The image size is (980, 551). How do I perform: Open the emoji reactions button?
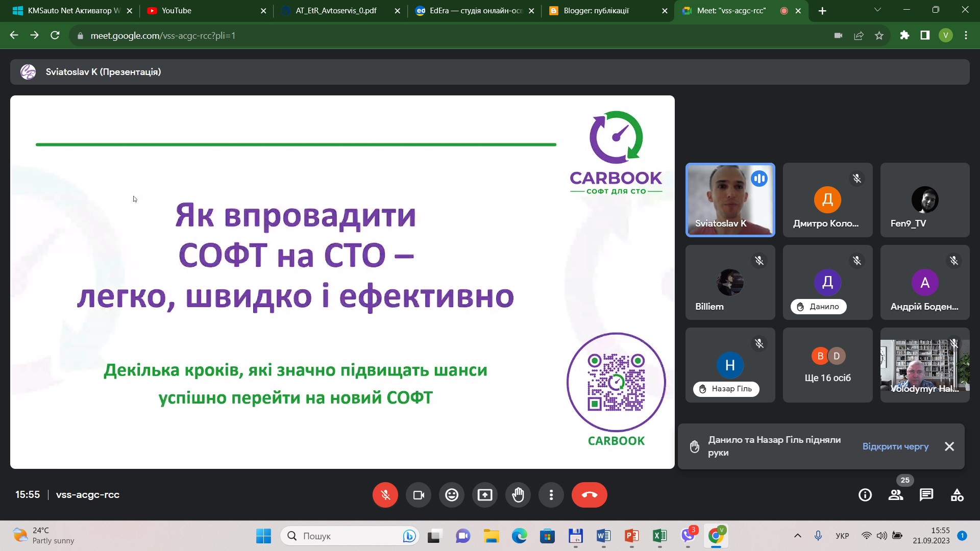452,495
